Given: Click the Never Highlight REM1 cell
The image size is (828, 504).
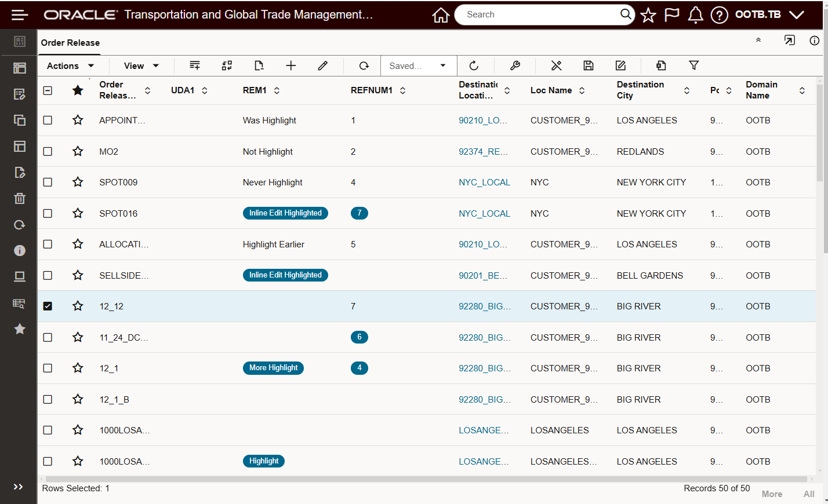Looking at the screenshot, I should [x=273, y=182].
